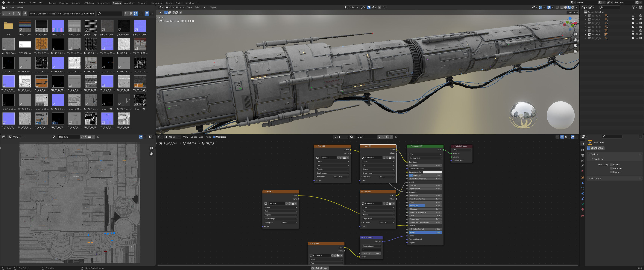The height and width of the screenshot is (270, 644).
Task: Enable wireframe viewport shading
Action: tap(562, 7)
